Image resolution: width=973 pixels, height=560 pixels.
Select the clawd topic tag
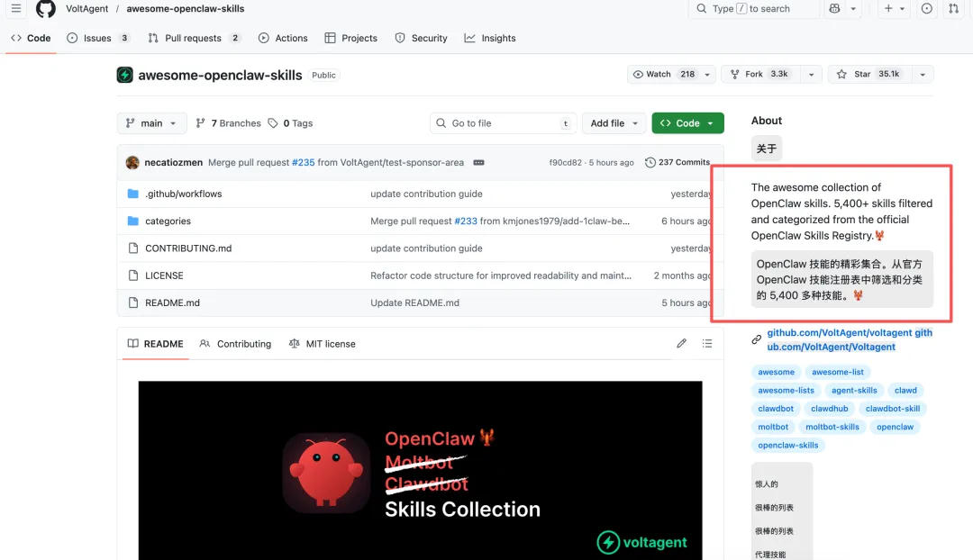905,391
